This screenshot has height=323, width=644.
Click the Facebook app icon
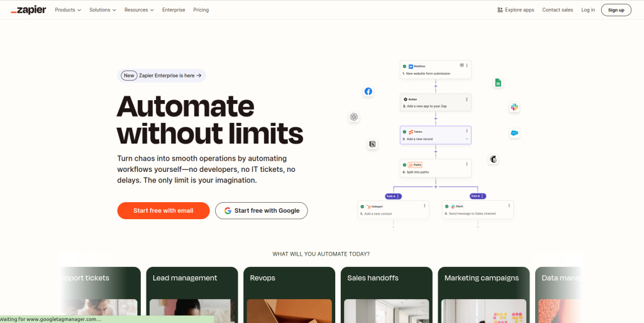(369, 91)
